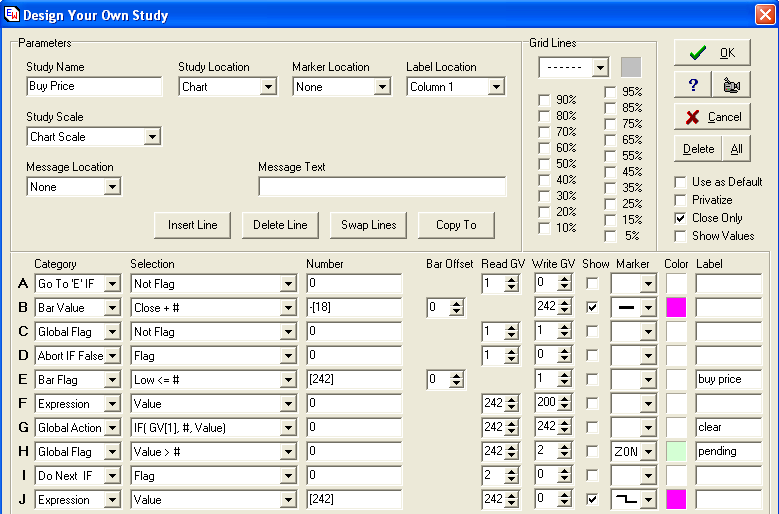Enable the Use as Default checkbox

681,182
